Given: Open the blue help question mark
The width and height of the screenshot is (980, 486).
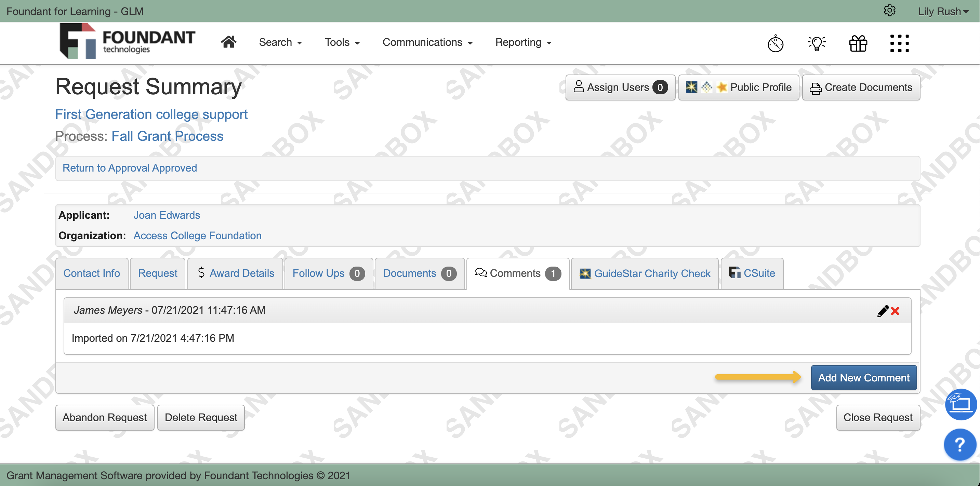Looking at the screenshot, I should pos(960,444).
